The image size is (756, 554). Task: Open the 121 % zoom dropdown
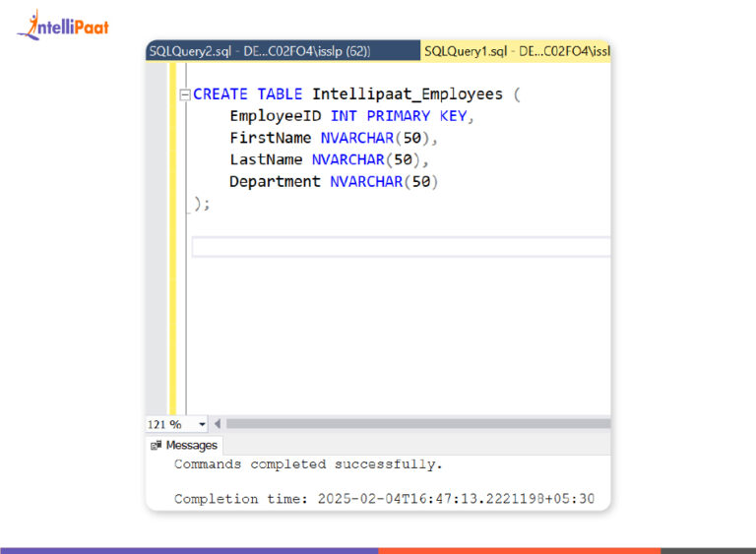[x=202, y=424]
